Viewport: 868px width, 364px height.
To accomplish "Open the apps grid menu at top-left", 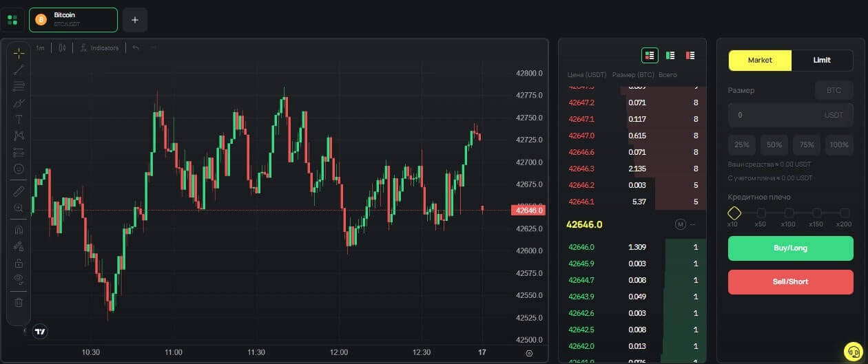I will tap(12, 20).
